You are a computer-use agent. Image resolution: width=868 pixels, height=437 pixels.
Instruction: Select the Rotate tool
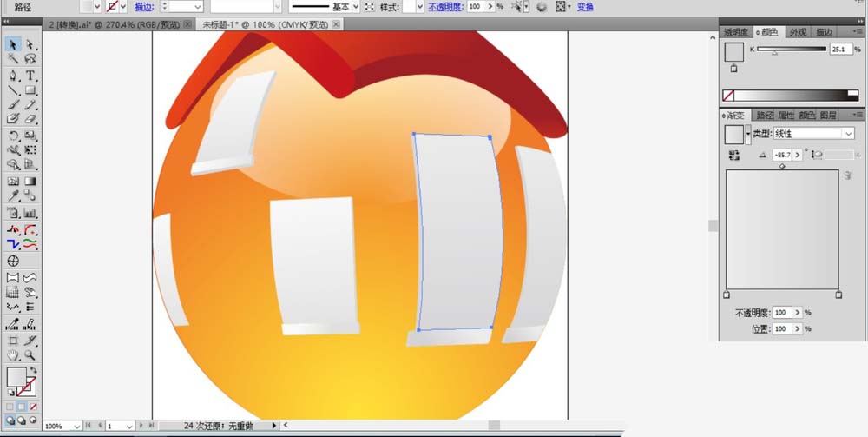coord(13,136)
